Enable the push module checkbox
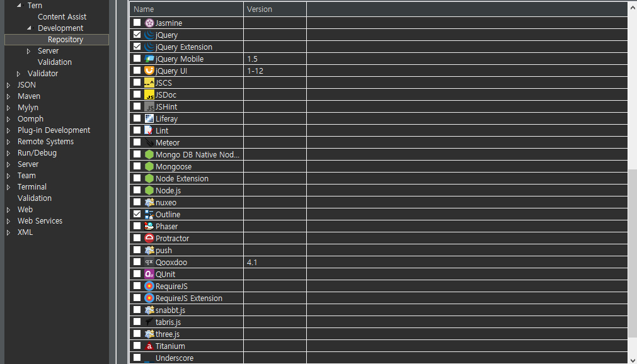 click(137, 250)
